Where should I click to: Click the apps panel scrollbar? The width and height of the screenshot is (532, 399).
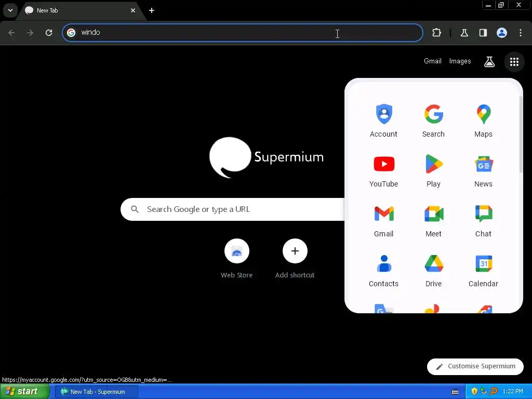pos(521,135)
